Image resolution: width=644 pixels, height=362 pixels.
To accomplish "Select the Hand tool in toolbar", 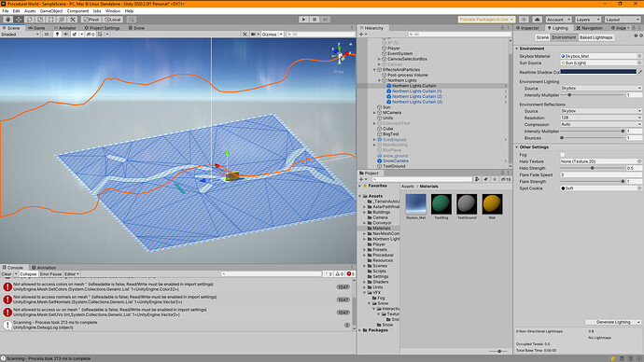I will [7, 20].
